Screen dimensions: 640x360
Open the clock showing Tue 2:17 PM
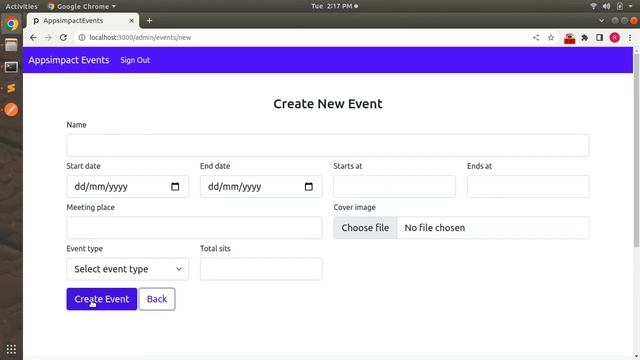pyautogui.click(x=334, y=6)
